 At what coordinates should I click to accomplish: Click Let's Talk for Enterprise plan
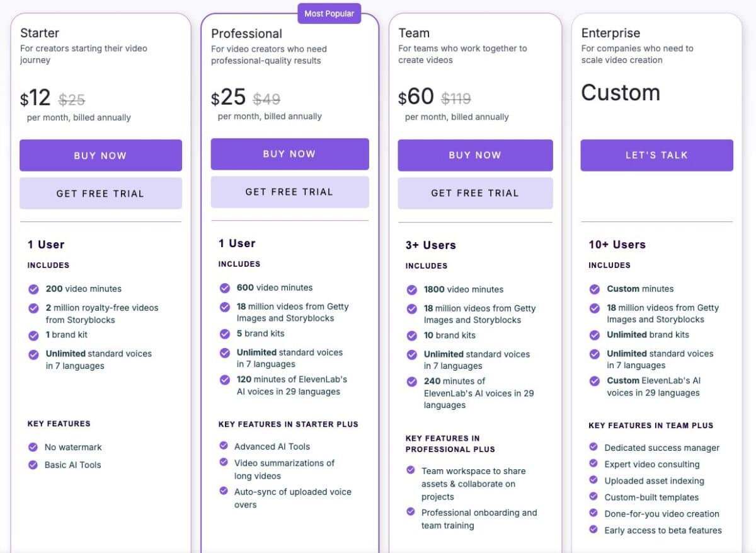coord(656,155)
